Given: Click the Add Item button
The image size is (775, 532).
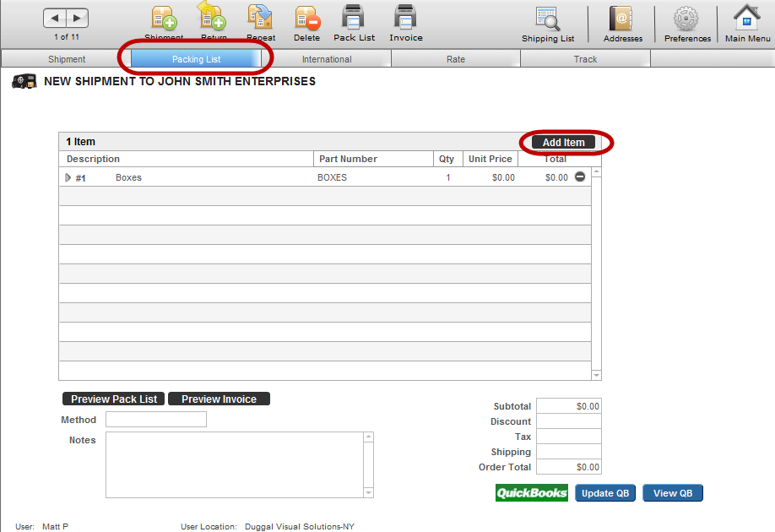Looking at the screenshot, I should click(x=563, y=143).
